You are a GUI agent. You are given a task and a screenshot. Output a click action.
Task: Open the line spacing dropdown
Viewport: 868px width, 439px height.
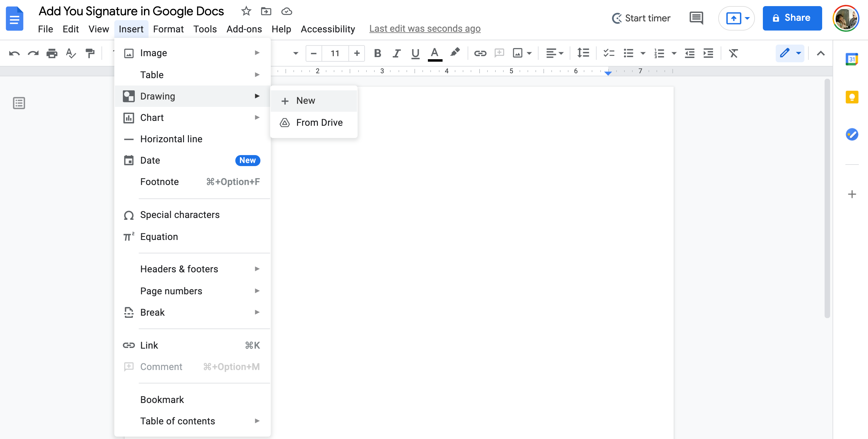pos(583,53)
